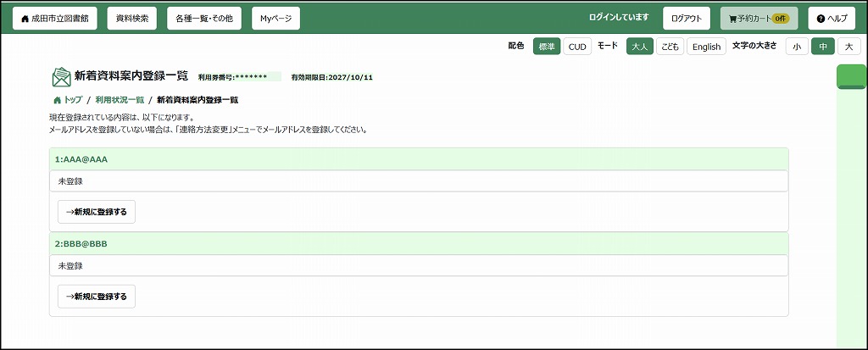Screen dimensions: 868x350
Task: Select 大人 mode
Action: [640, 47]
